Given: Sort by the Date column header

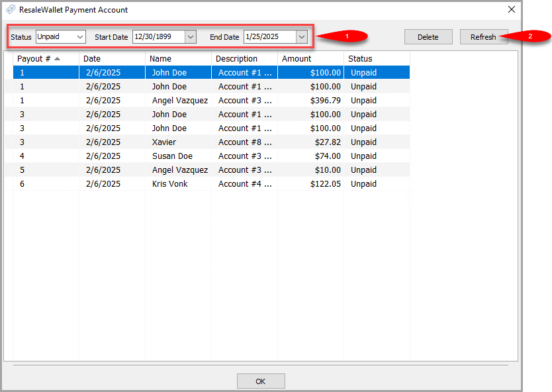Looking at the screenshot, I should coord(112,58).
